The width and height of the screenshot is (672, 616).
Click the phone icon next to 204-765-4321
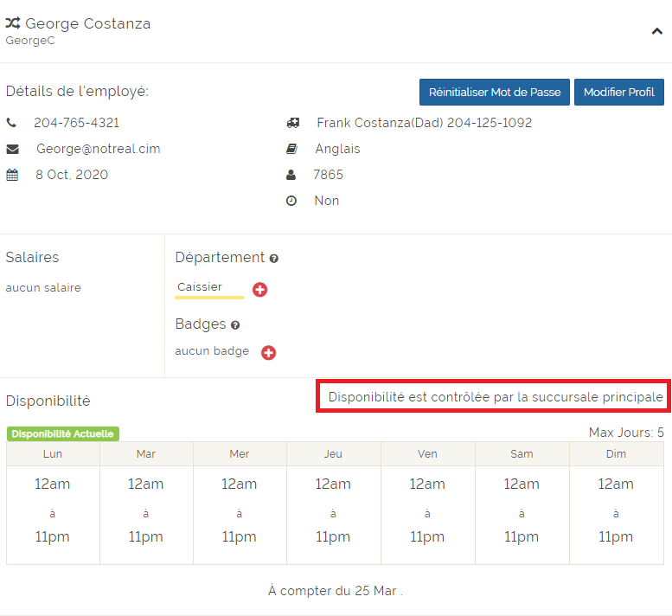[11, 123]
